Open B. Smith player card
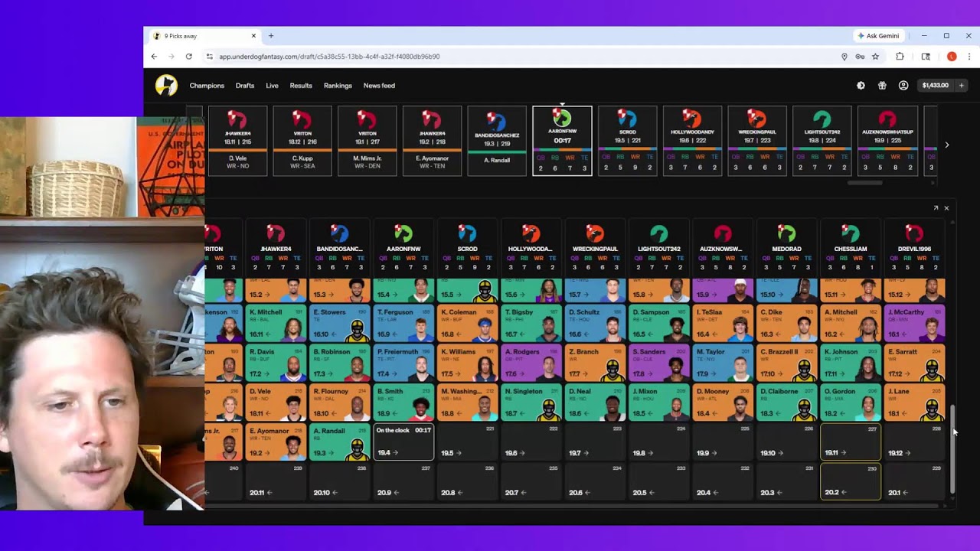Viewport: 980px width, 551px height. point(403,403)
